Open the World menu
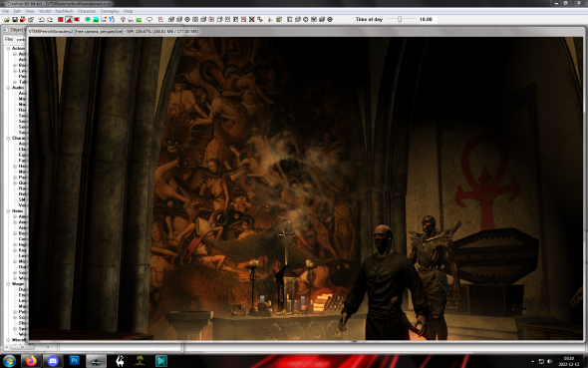Screen dimensions: 588x368 pyautogui.click(x=45, y=11)
